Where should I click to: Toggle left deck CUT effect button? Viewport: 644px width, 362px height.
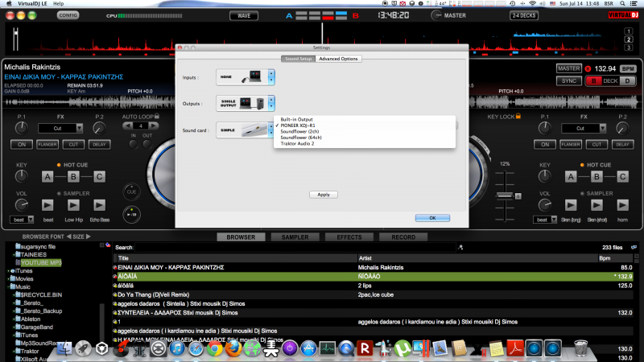click(73, 145)
